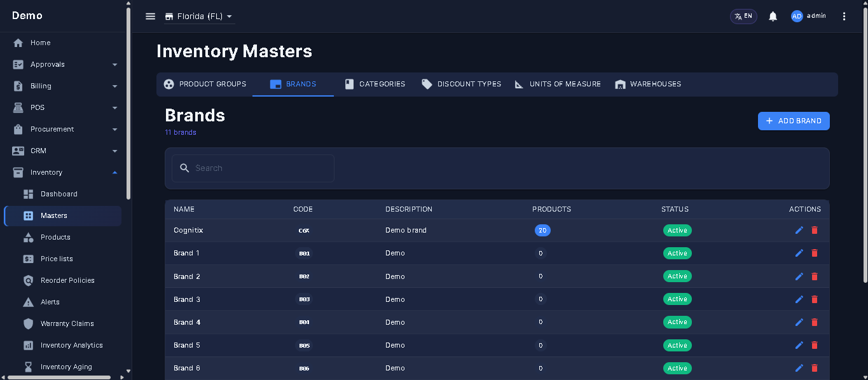Expand the Billing menu
868x380 pixels.
tap(62, 86)
